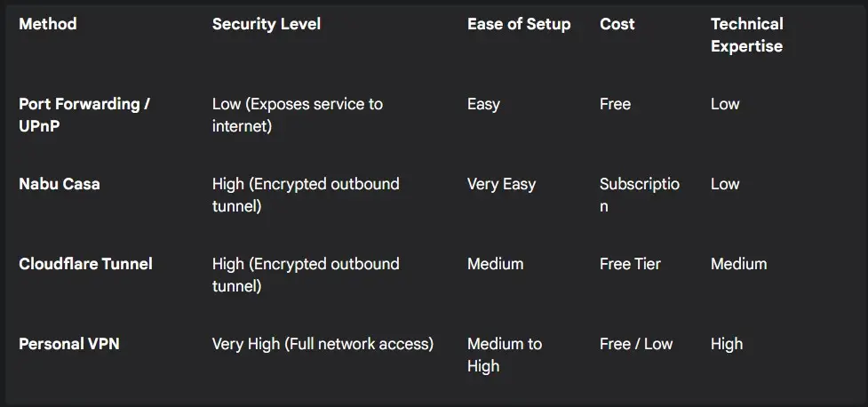Click the 'Very Easy' setup cell

(502, 184)
